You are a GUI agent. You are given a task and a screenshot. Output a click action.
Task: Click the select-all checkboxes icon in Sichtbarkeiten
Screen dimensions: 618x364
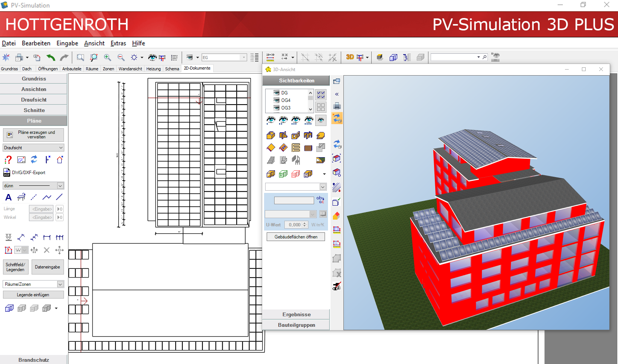point(320,95)
